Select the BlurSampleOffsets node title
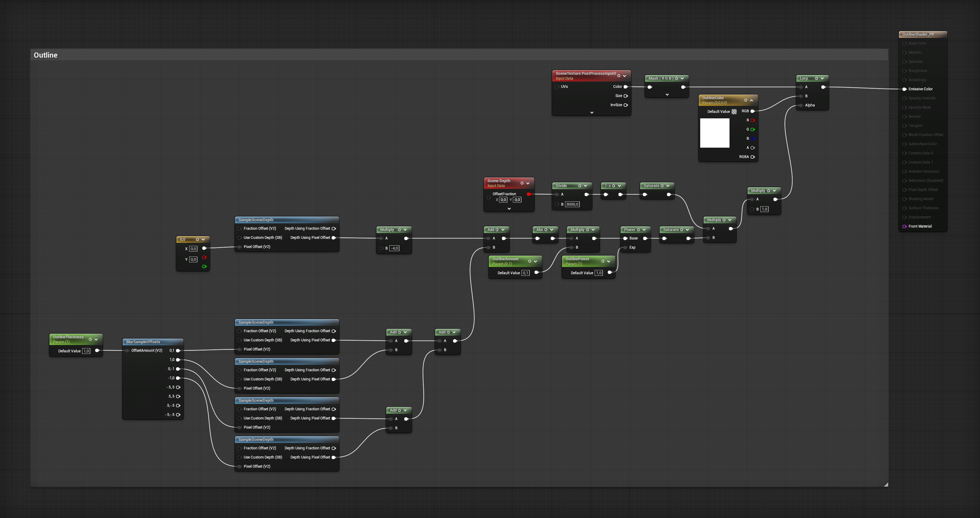The image size is (980, 518). (x=143, y=342)
